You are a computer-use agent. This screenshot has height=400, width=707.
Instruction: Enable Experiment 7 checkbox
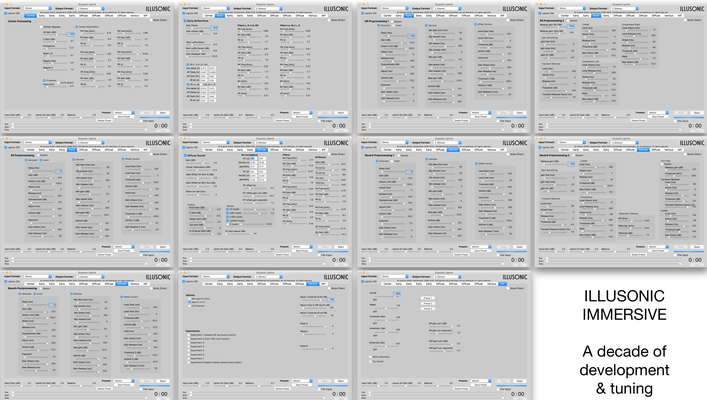[188, 359]
